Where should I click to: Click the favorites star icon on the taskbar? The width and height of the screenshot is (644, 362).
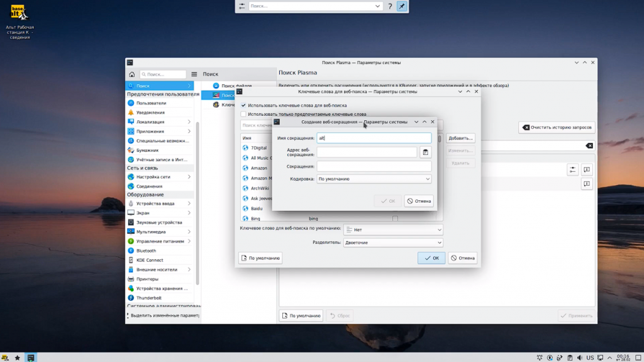click(17, 358)
